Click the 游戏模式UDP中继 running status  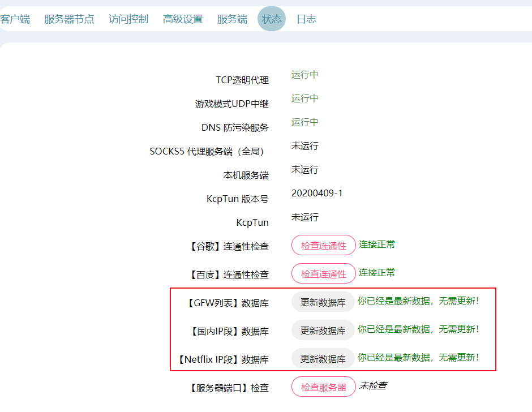coord(305,98)
